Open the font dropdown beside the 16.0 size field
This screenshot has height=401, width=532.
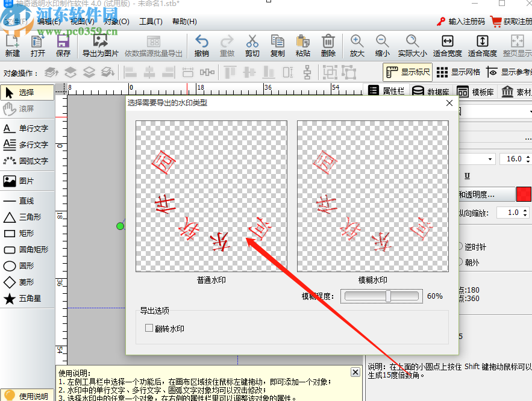point(490,159)
